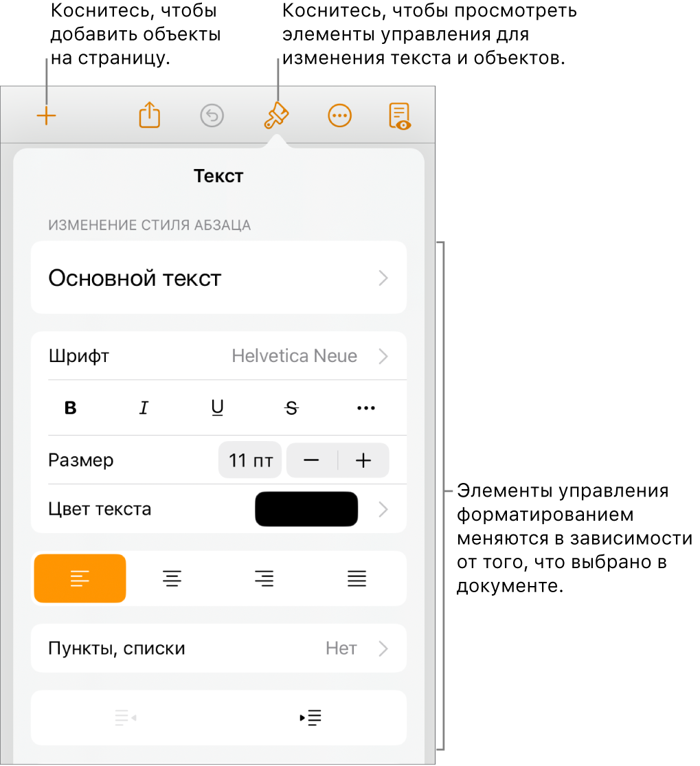This screenshot has height=766, width=700.
Task: Toggle Underline text formatting
Action: (x=217, y=407)
